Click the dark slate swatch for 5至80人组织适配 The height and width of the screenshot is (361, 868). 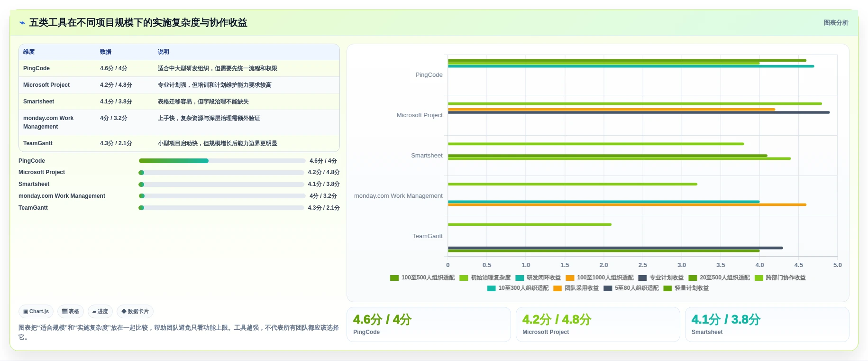coord(608,288)
